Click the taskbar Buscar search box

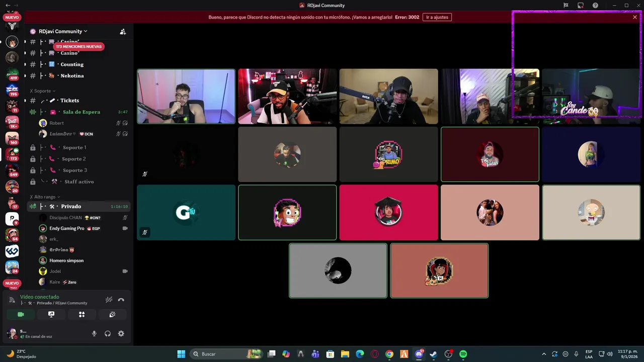[x=227, y=354]
